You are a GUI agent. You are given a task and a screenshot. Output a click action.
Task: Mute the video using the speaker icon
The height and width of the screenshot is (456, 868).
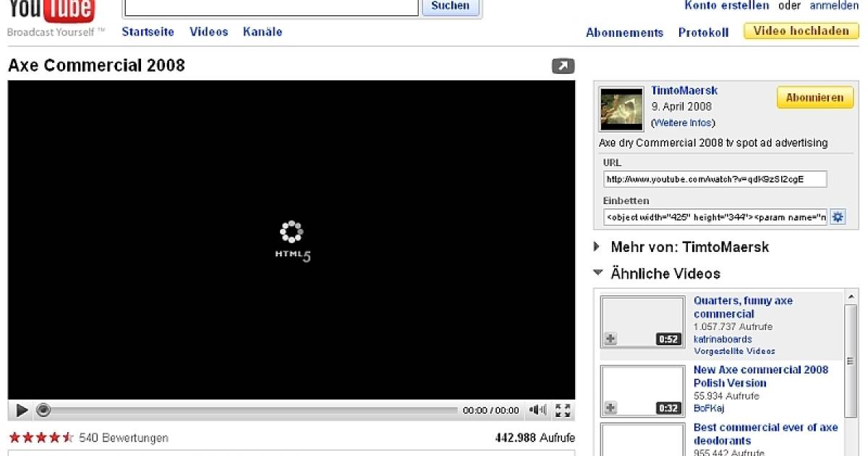[537, 410]
